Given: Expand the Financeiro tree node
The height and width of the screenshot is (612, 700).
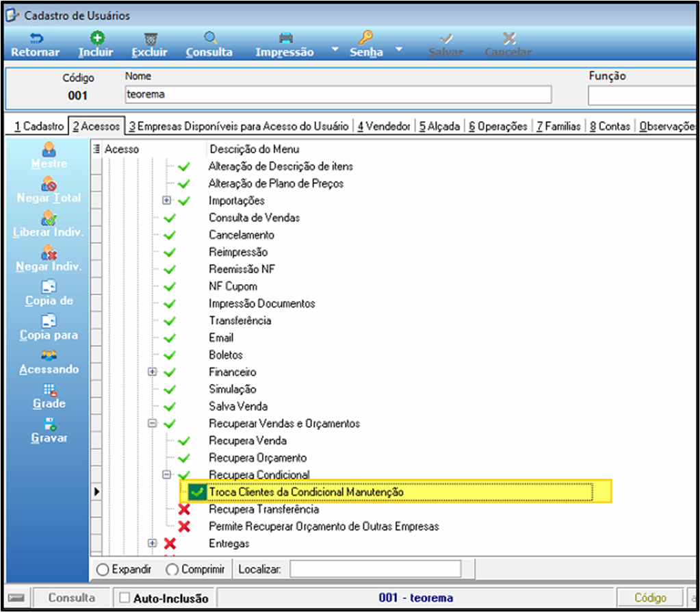Looking at the screenshot, I should click(153, 372).
